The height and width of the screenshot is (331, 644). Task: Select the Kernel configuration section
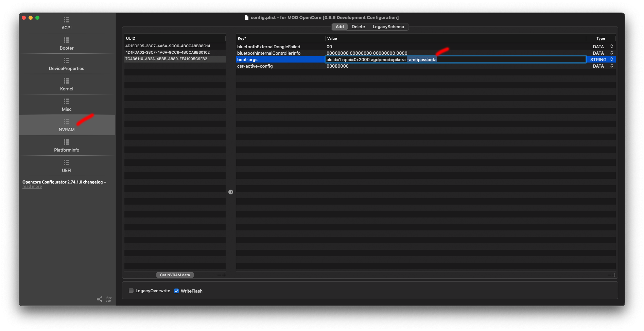coord(66,85)
